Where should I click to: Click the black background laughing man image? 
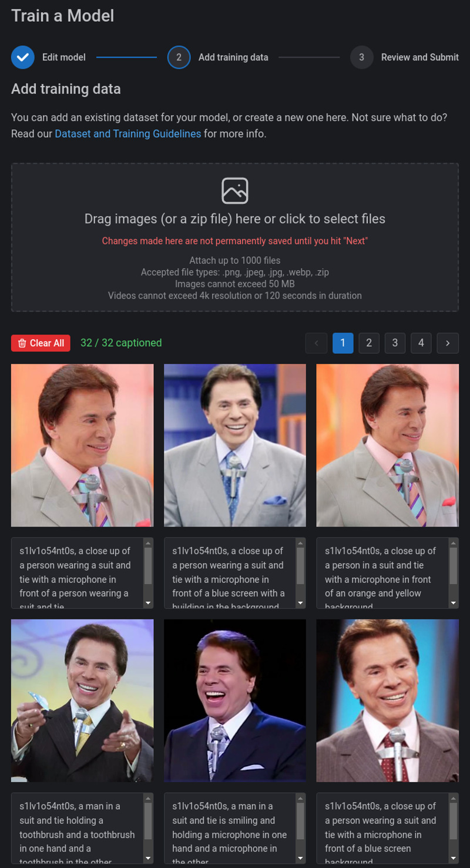pyautogui.click(x=235, y=700)
